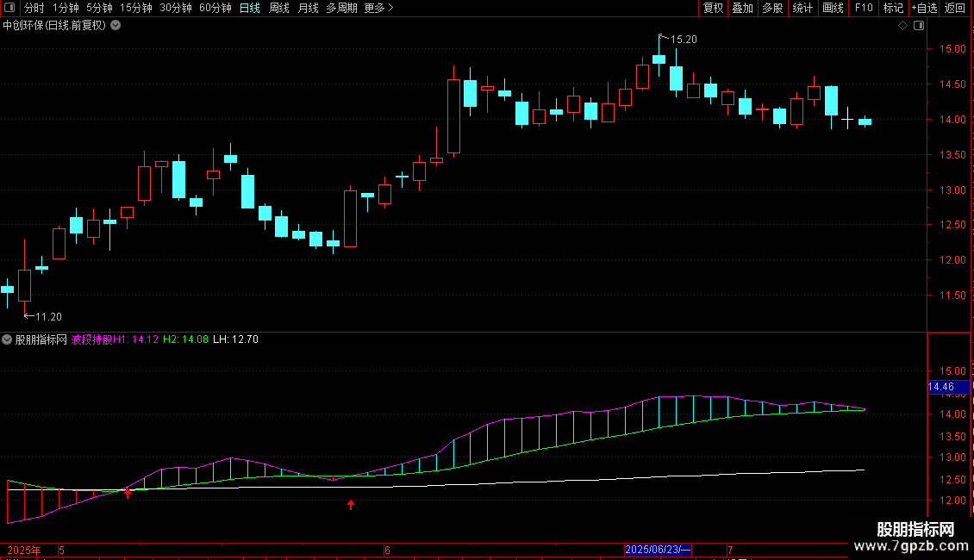
Task: Switch to 分时 intraday view
Action: click(x=34, y=8)
